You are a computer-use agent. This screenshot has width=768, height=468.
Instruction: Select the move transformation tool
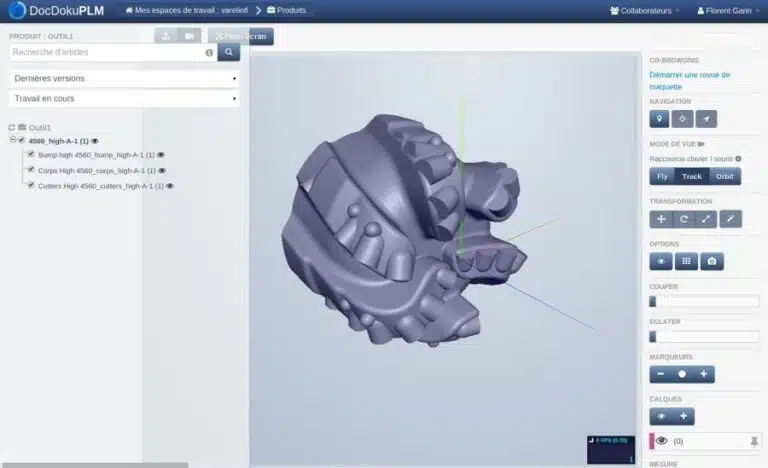661,219
